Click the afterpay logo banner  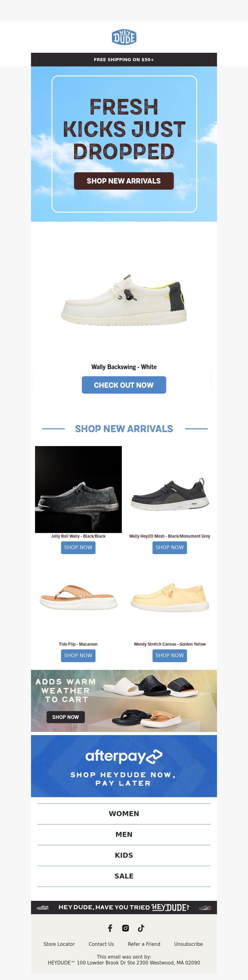click(x=124, y=766)
